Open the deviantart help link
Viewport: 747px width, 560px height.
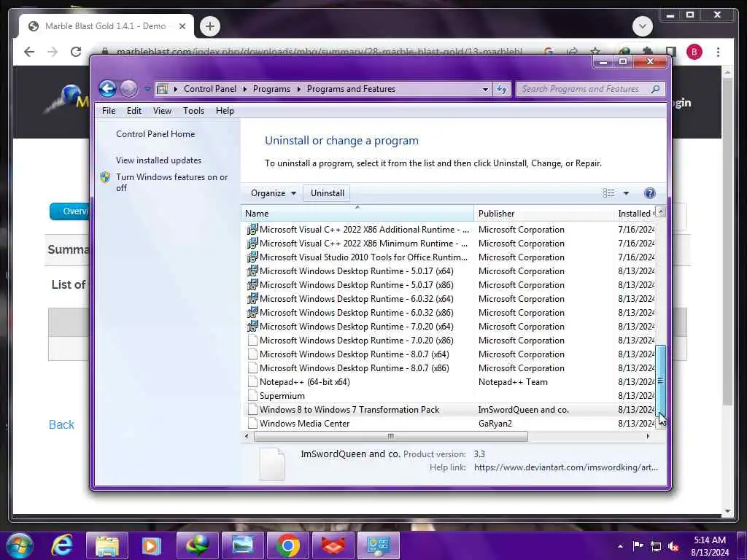565,467
